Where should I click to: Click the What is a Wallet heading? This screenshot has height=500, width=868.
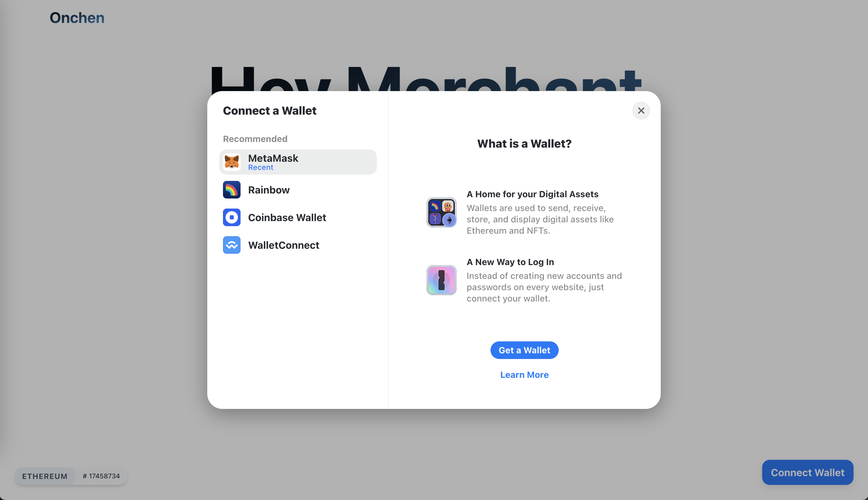524,144
